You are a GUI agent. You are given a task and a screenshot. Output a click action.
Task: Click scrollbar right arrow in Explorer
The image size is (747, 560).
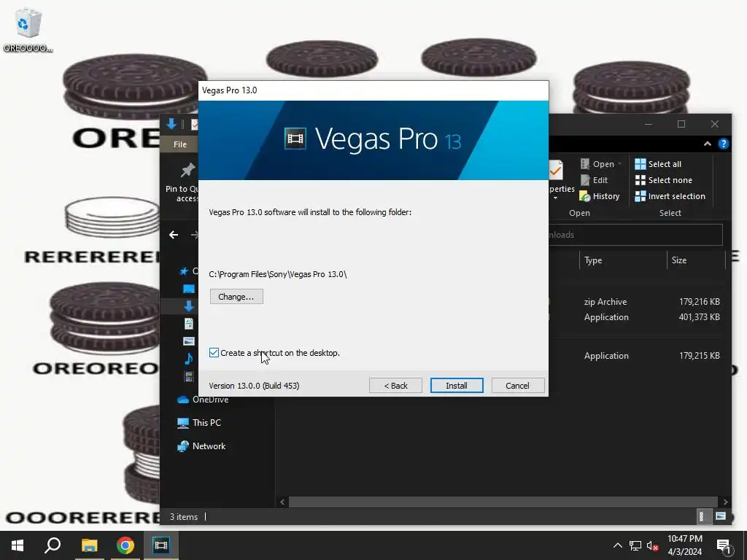tap(725, 502)
